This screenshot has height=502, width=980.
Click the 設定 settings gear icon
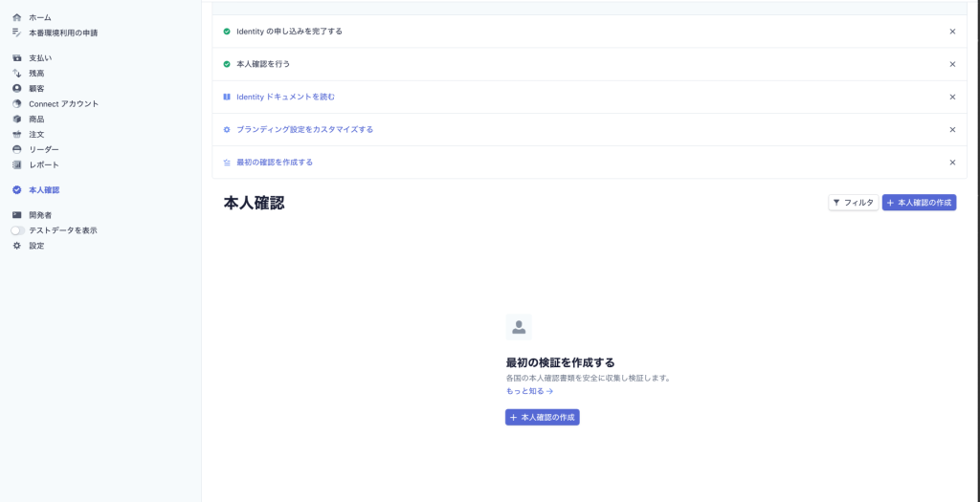[16, 246]
